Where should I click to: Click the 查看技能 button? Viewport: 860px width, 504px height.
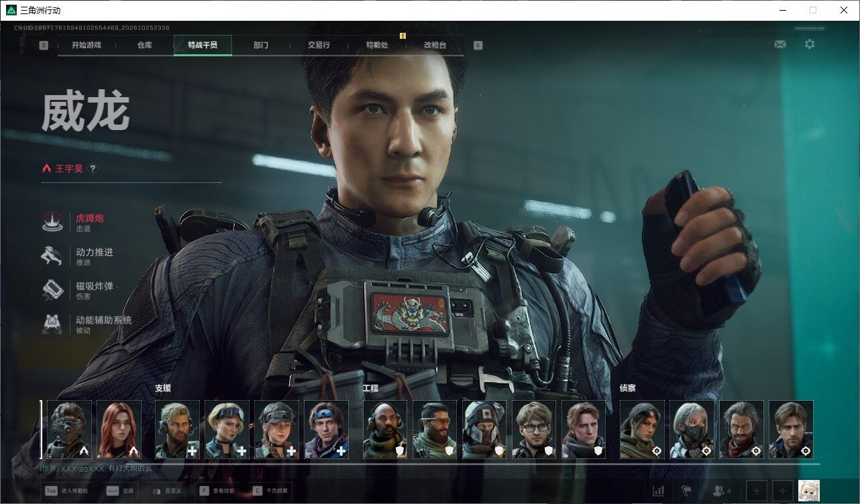[218, 491]
